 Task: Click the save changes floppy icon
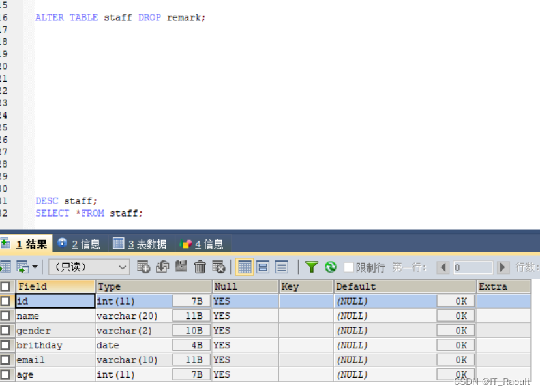tap(181, 267)
